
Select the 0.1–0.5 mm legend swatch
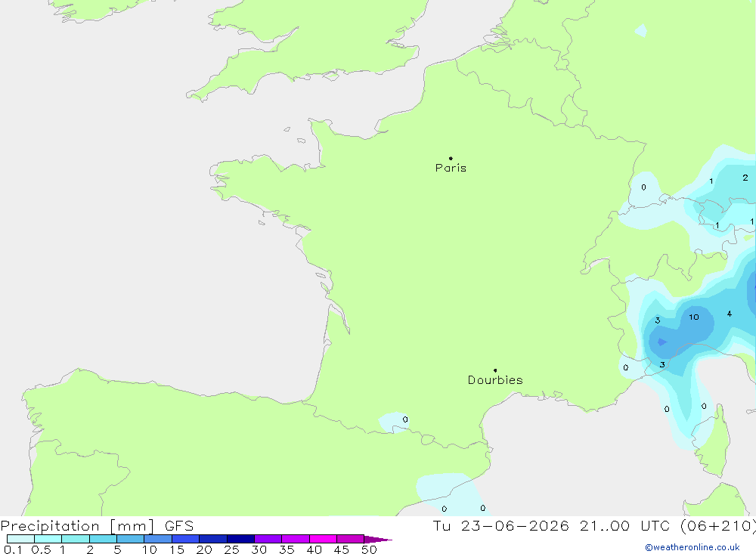point(20,539)
